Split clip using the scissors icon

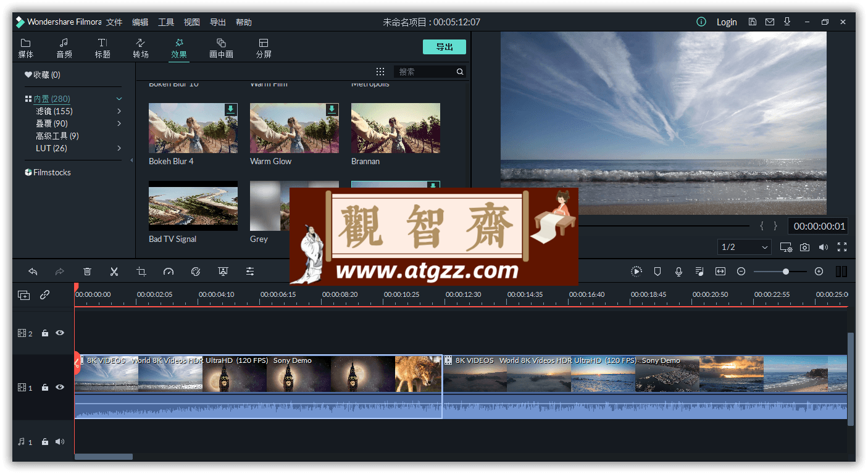114,272
